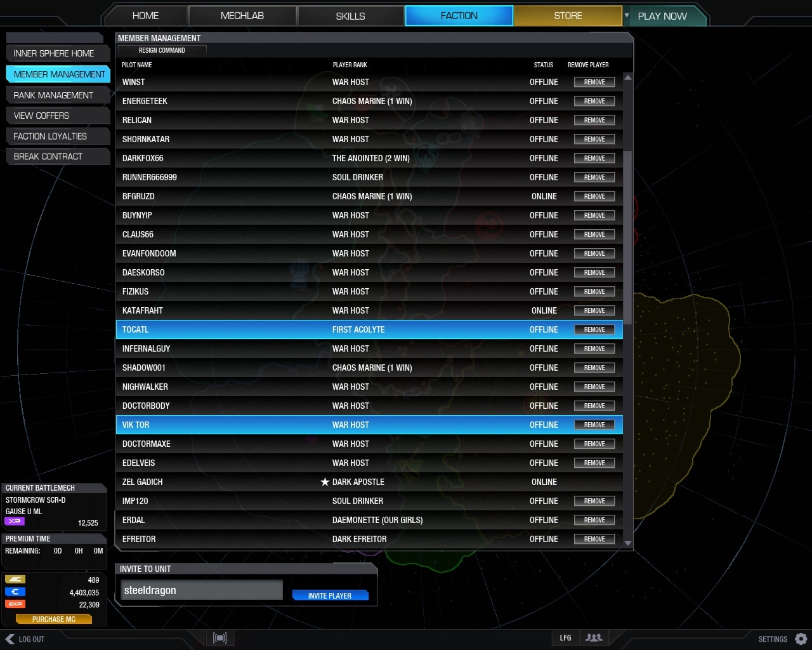This screenshot has width=812, height=650.
Task: Open Rank Management
Action: [x=58, y=95]
